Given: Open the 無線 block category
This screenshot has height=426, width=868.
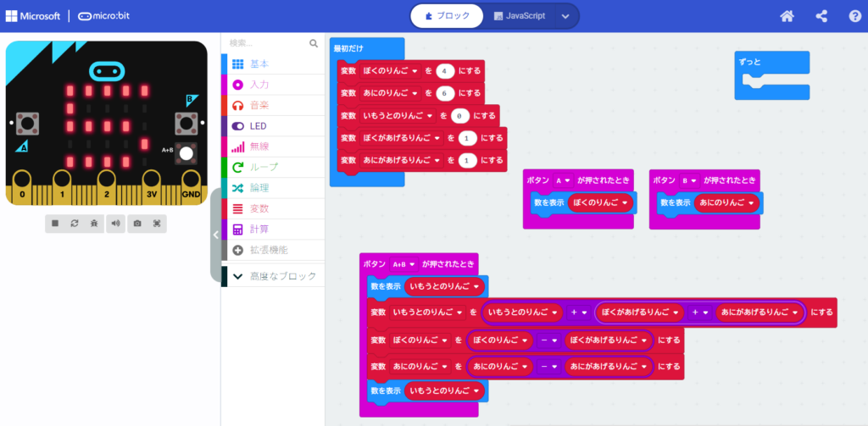Looking at the screenshot, I should [273, 147].
